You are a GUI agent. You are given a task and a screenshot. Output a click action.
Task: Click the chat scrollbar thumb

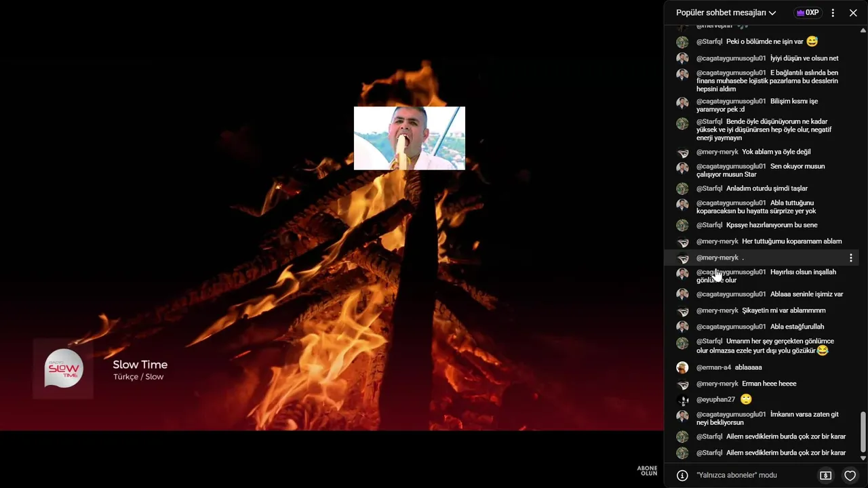(x=863, y=432)
